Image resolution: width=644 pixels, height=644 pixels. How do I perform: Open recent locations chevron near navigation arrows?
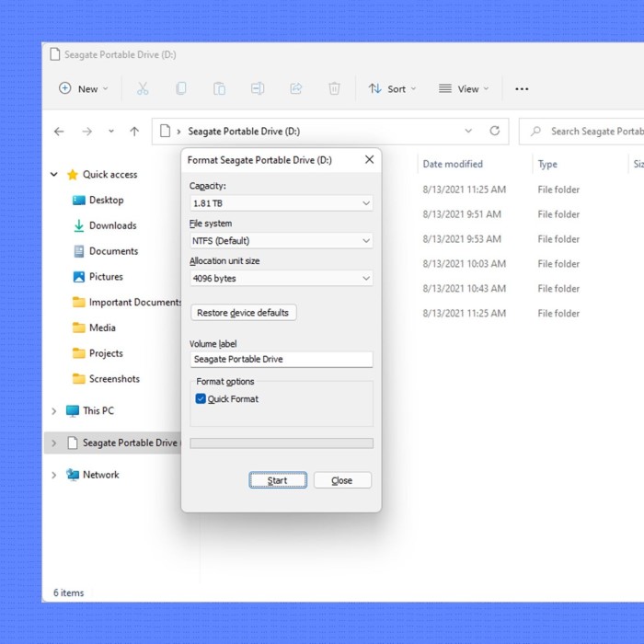111,132
